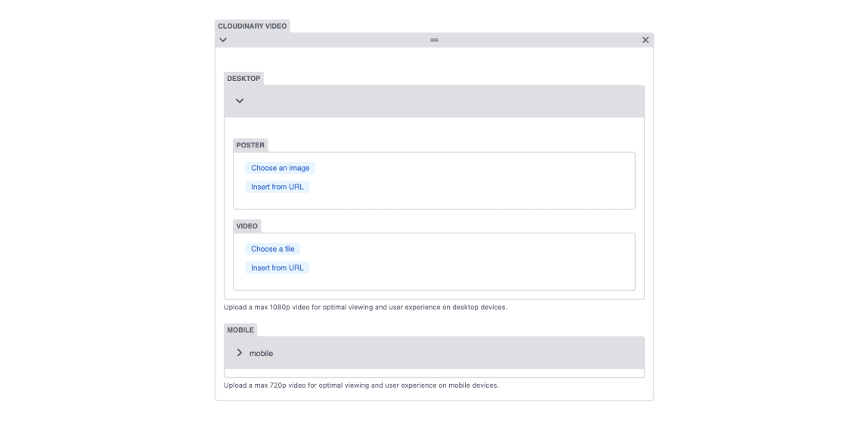
Task: Insert poster image from URL
Action: [x=277, y=187]
